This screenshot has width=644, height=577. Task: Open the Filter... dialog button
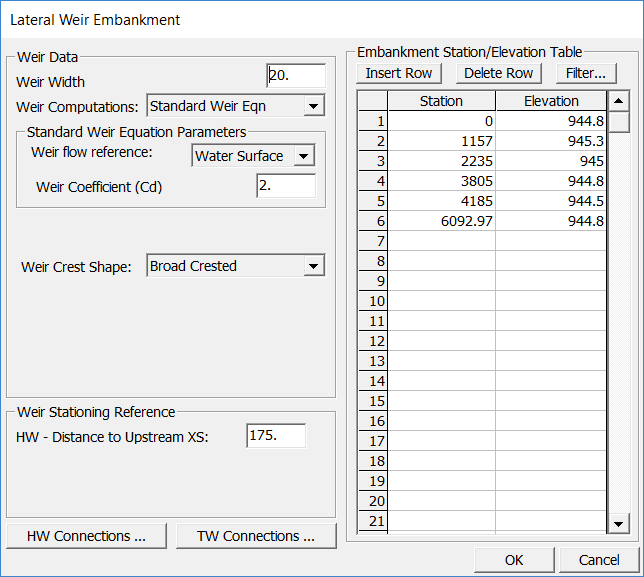point(586,73)
